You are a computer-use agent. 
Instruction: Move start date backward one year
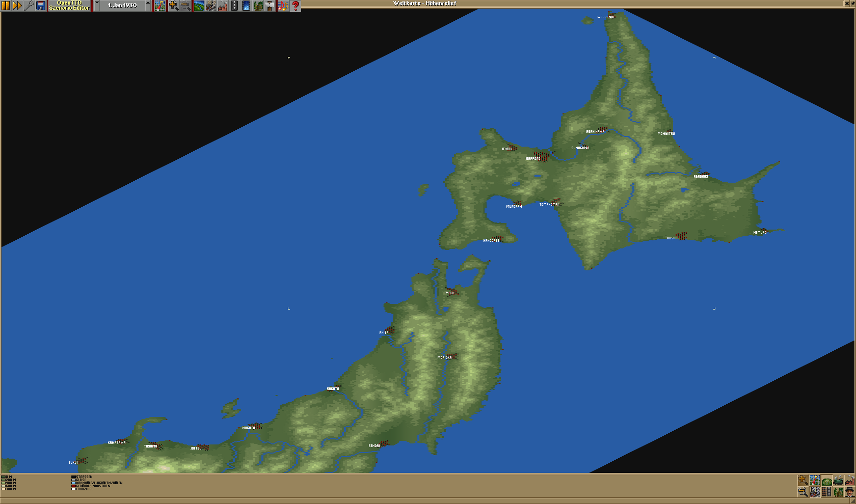[x=97, y=6]
